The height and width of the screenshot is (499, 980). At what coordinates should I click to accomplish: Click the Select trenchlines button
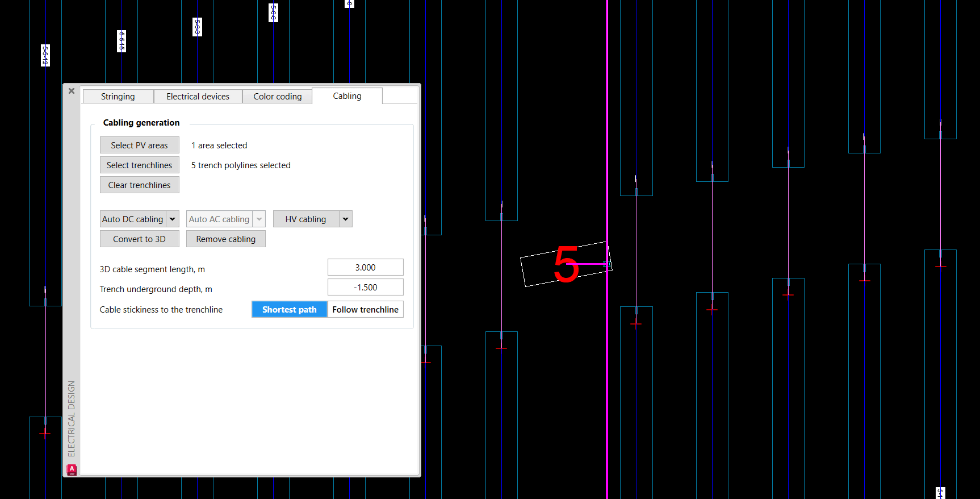click(x=139, y=165)
